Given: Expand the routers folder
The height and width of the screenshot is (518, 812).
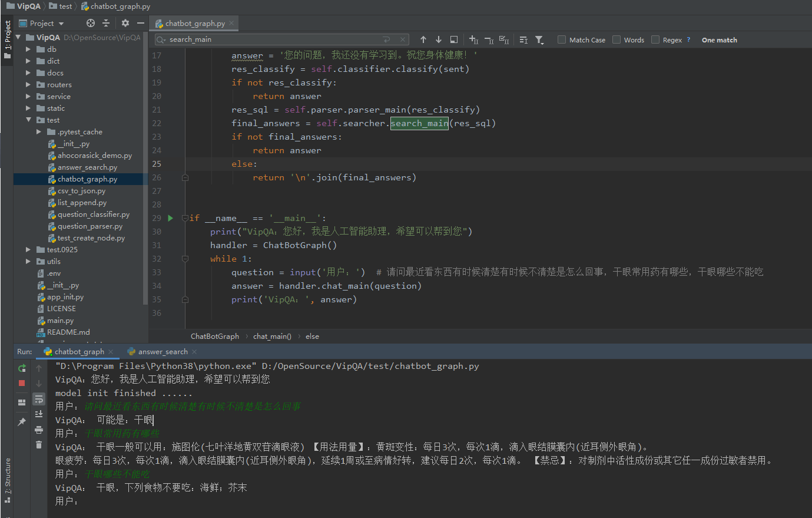Looking at the screenshot, I should click(28, 85).
